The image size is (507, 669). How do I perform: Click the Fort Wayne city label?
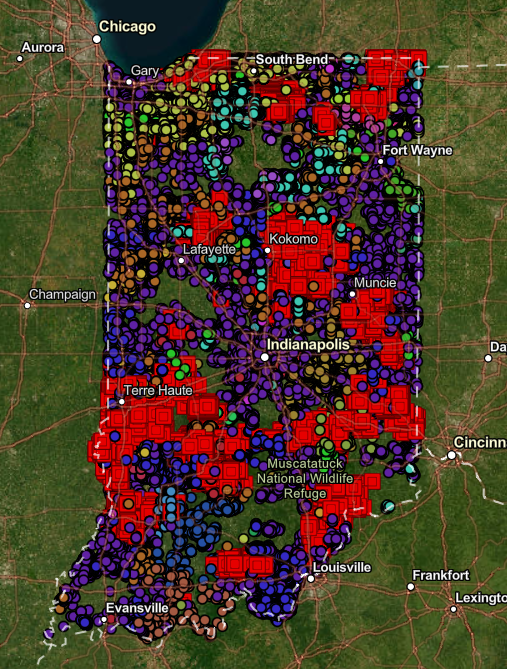pyautogui.click(x=417, y=150)
